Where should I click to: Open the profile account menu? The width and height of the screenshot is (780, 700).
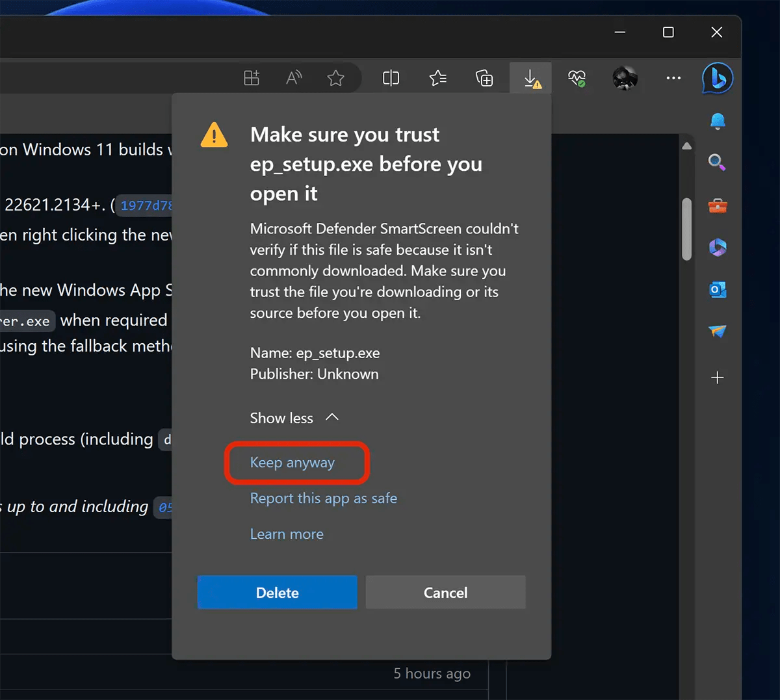tap(625, 78)
